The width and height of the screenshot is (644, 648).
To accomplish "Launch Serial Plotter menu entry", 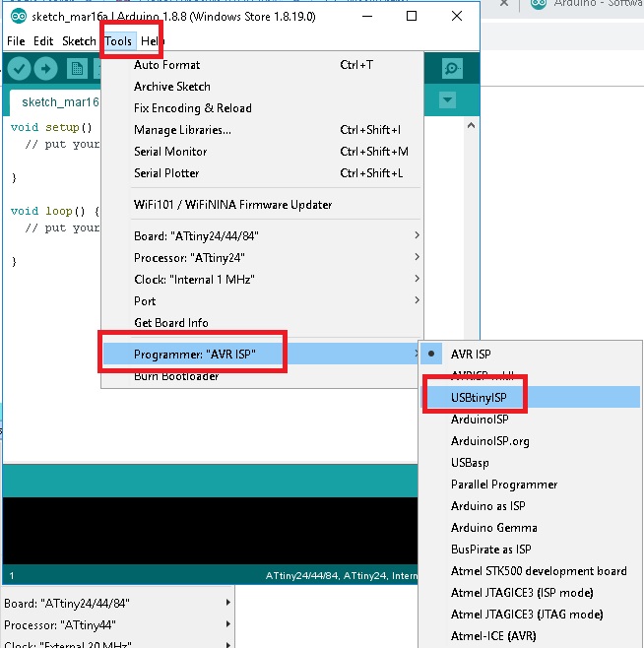I will (x=262, y=172).
